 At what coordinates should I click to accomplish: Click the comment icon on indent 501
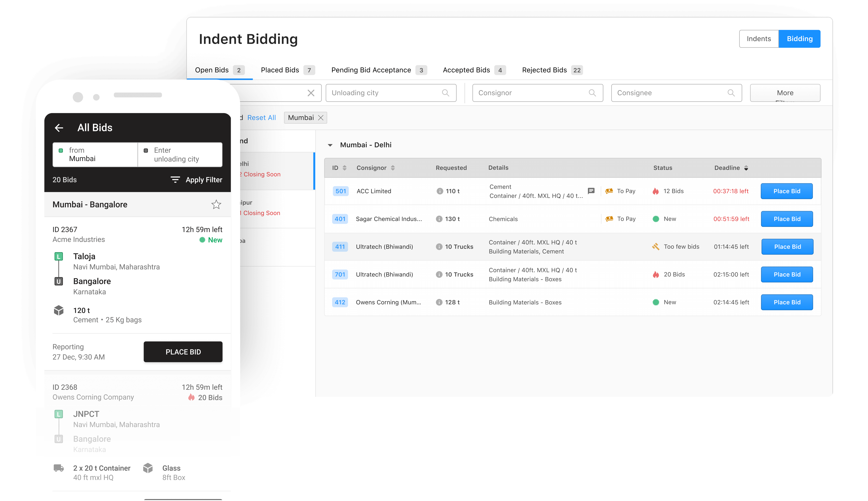(591, 191)
